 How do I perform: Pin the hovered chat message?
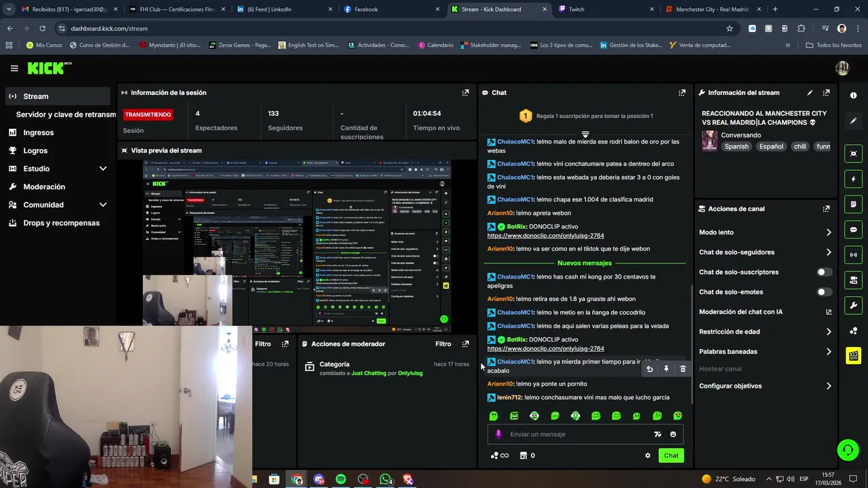[x=666, y=369]
